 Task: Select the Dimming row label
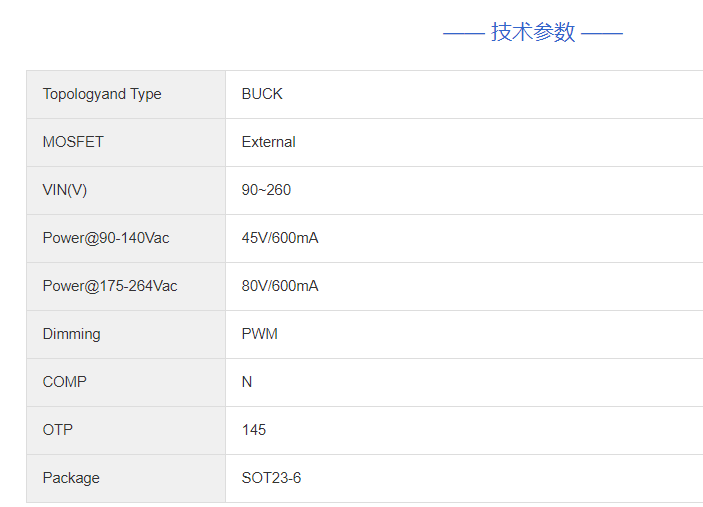coord(72,334)
